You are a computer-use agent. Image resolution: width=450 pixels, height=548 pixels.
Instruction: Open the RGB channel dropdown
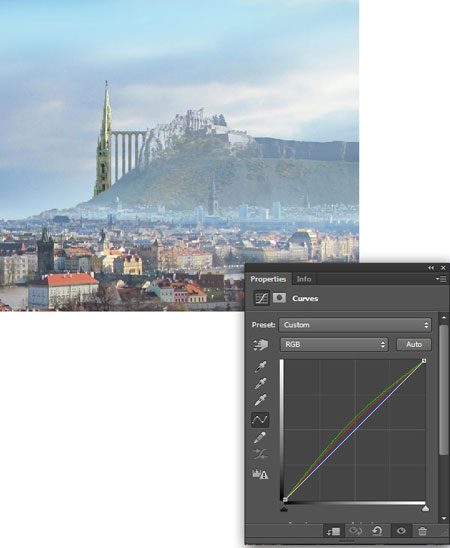[x=334, y=345]
